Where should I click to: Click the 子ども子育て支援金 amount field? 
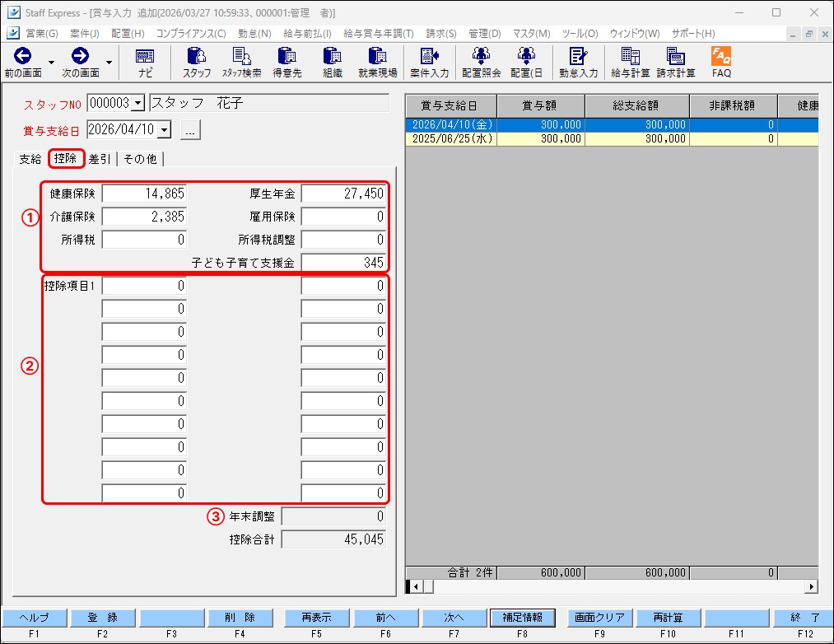point(343,263)
